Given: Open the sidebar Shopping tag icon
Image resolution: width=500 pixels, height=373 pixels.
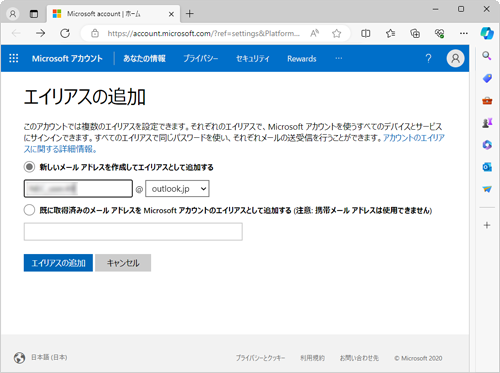Looking at the screenshot, I should pyautogui.click(x=487, y=78).
